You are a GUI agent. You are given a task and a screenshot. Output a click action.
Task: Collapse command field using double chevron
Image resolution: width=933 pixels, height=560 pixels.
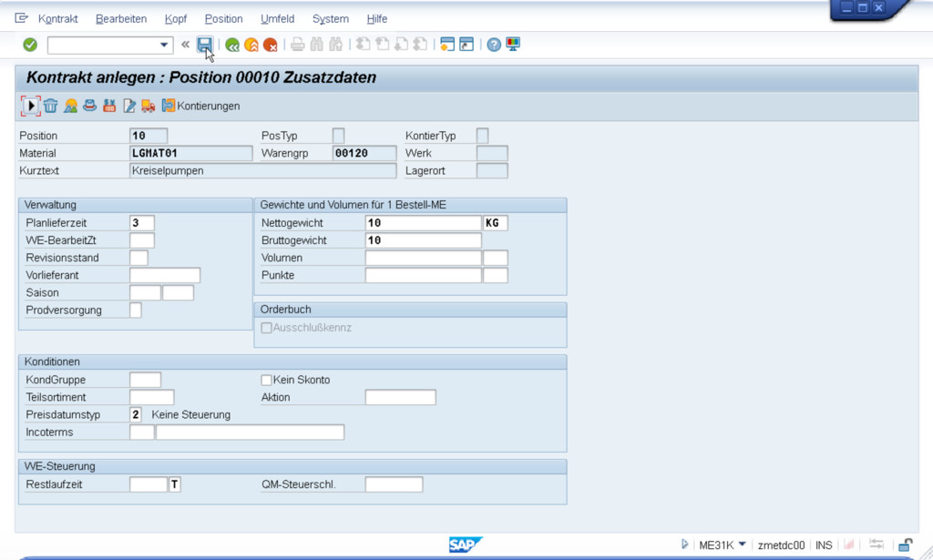coord(186,45)
